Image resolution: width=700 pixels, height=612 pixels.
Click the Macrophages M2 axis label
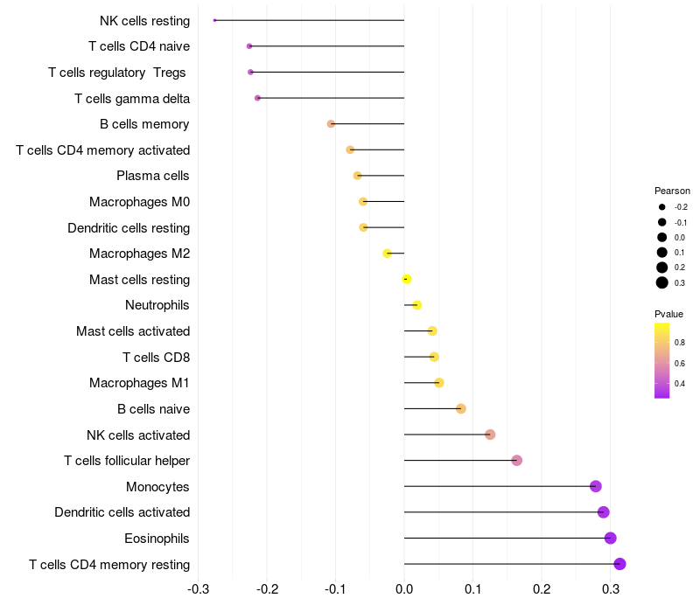point(139,254)
